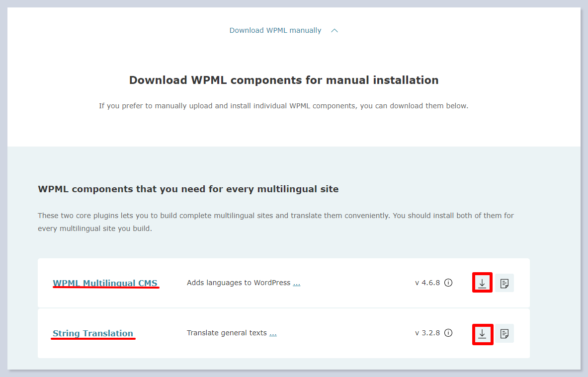
Task: Download the WPML Multilingual CMS plugin
Action: pyautogui.click(x=482, y=283)
